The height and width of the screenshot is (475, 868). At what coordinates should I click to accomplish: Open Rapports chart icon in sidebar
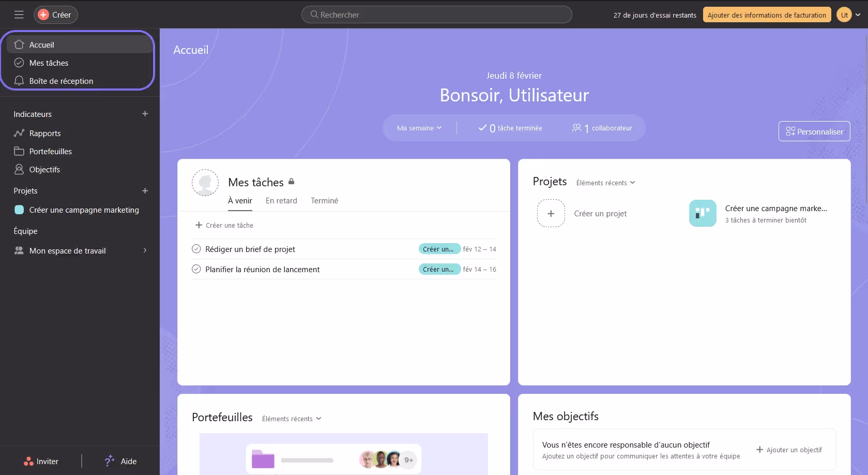point(19,133)
